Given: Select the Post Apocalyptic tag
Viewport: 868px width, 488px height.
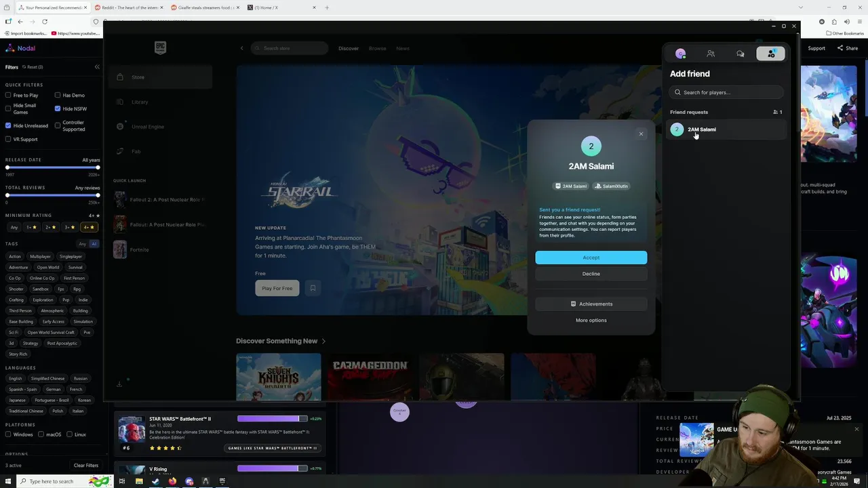Looking at the screenshot, I should [62, 344].
